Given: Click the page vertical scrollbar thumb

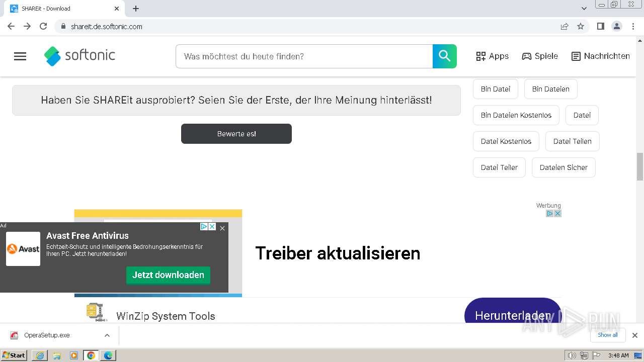Looking at the screenshot, I should pyautogui.click(x=640, y=166).
